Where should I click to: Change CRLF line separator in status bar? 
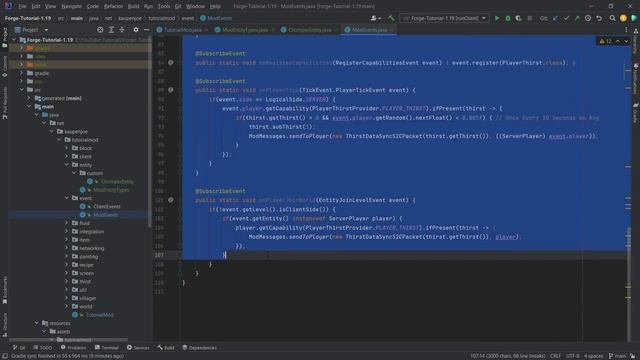[x=556, y=356]
